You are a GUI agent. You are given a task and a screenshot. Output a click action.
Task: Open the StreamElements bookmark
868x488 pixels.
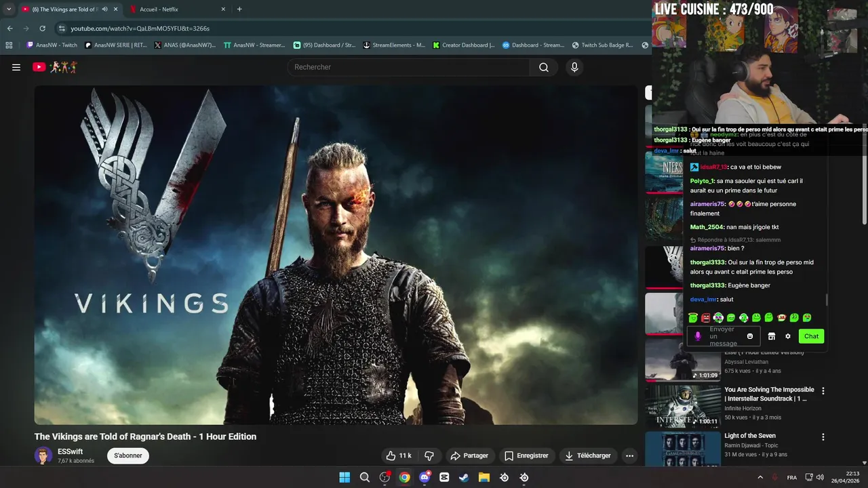[394, 45]
